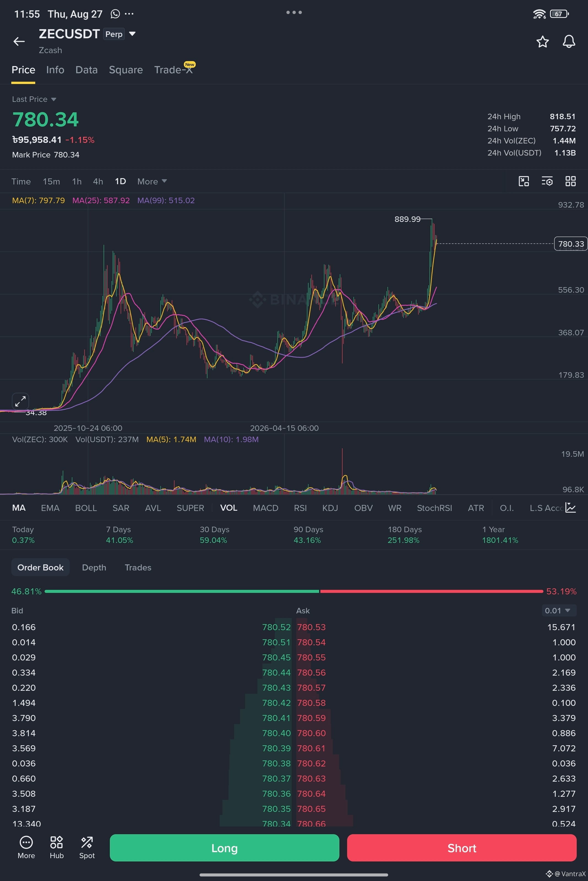The height and width of the screenshot is (881, 588).
Task: Toggle the SUPER indicator
Action: (x=190, y=508)
